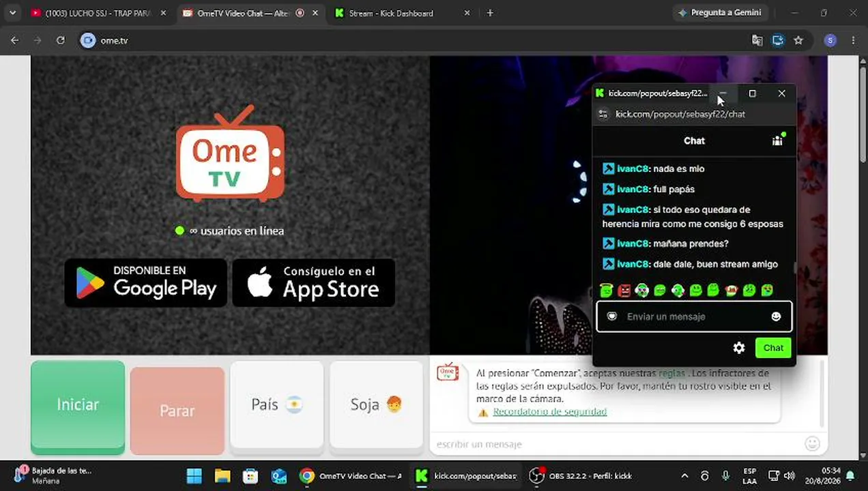Screen dimensions: 868x491
Task: Expand the system tray hidden icons chevron
Action: [x=685, y=476]
